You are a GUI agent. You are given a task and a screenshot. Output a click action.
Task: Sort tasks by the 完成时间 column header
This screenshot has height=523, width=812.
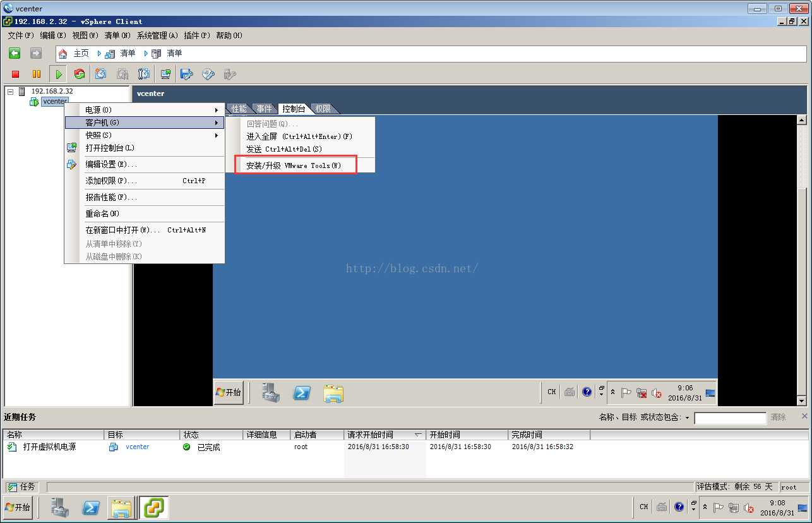pos(549,435)
